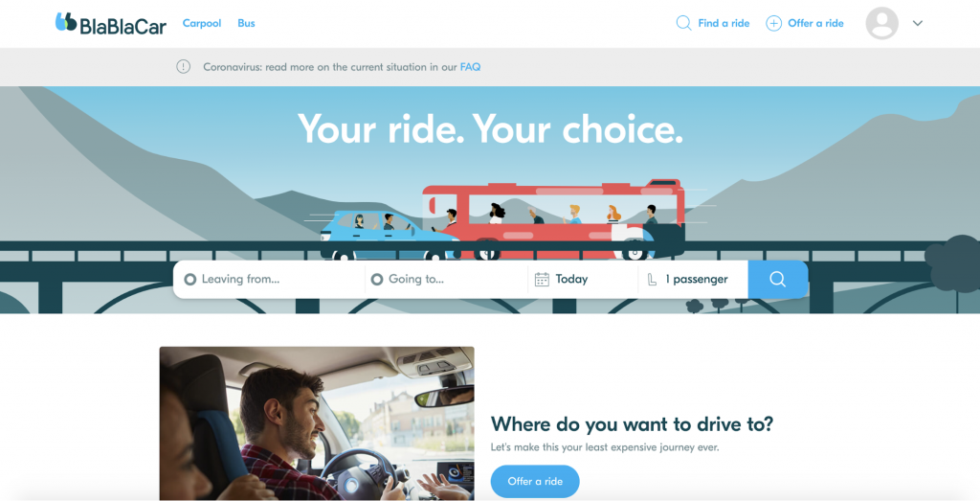
Task: Expand the account menu chevron
Action: pos(918,23)
